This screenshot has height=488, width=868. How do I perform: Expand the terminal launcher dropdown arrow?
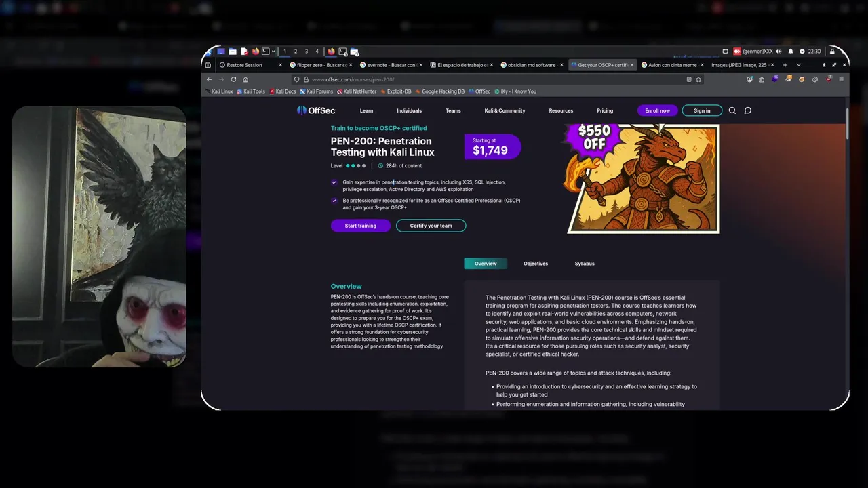click(273, 52)
